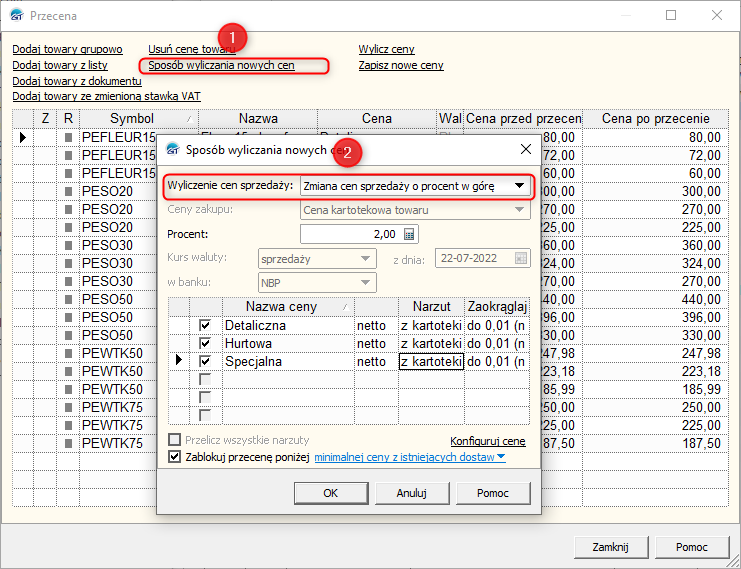Image resolution: width=741 pixels, height=569 pixels.
Task: Click Cena przed przecen column header
Action: 523,118
